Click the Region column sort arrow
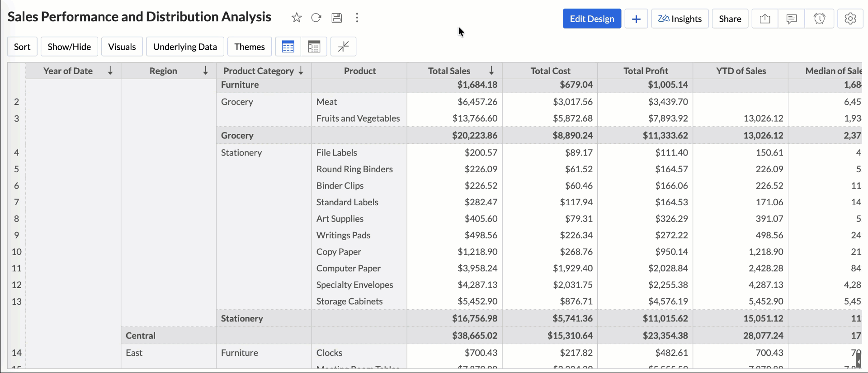Image resolution: width=868 pixels, height=373 pixels. [205, 71]
